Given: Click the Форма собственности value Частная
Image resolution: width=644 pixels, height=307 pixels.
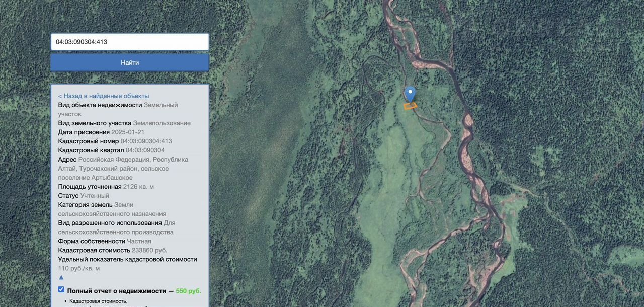Looking at the screenshot, I should click(139, 241).
